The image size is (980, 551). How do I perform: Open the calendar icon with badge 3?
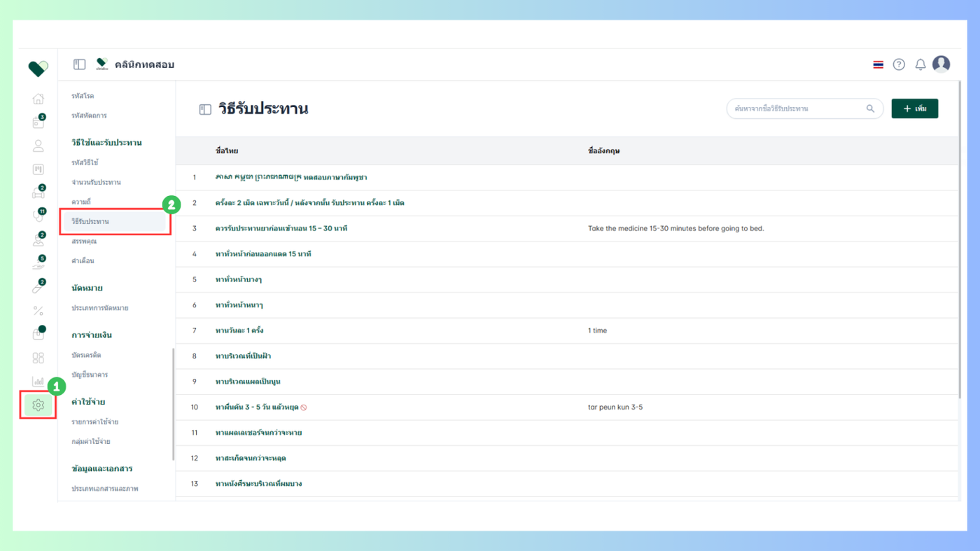[38, 123]
